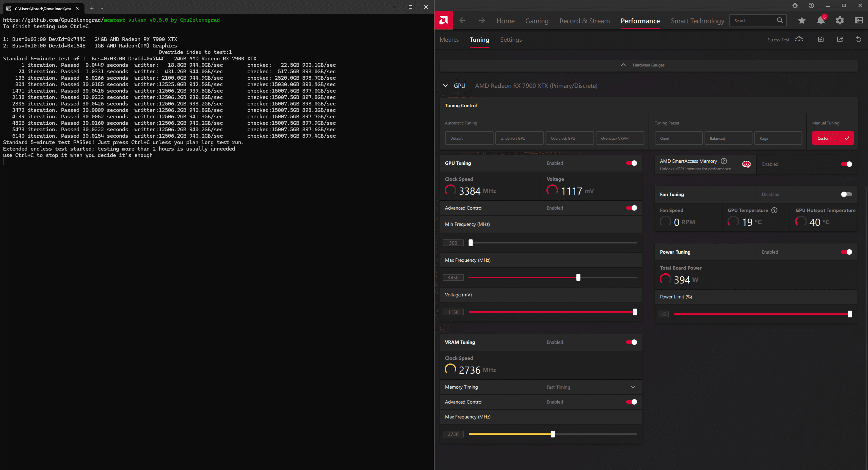Open AMD Software settings gear icon

[x=840, y=21]
